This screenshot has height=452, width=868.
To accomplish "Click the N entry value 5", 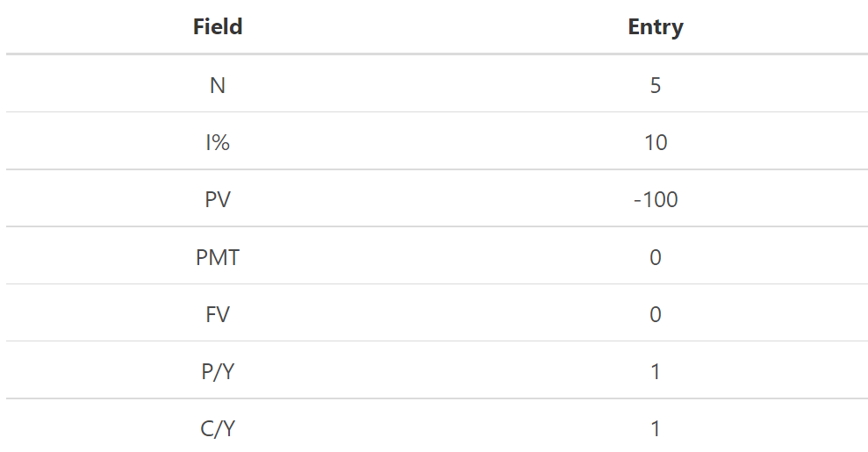I will click(656, 85).
